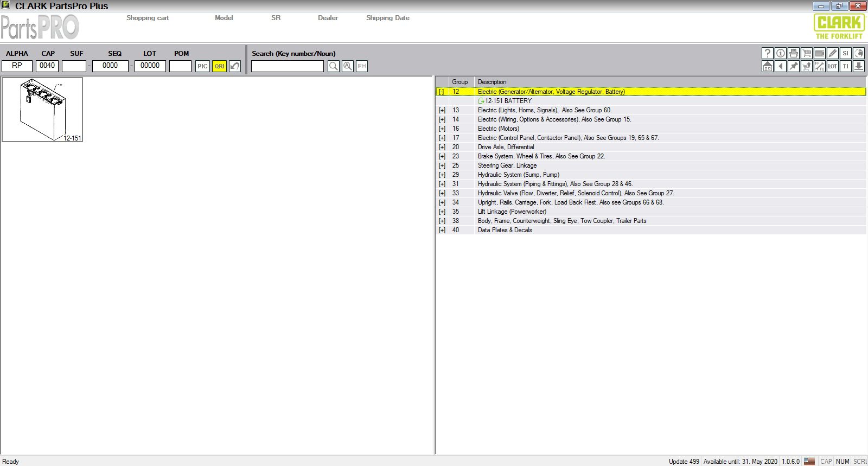The width and height of the screenshot is (868, 466).
Task: Open the Shipping Date menu item
Action: point(388,18)
